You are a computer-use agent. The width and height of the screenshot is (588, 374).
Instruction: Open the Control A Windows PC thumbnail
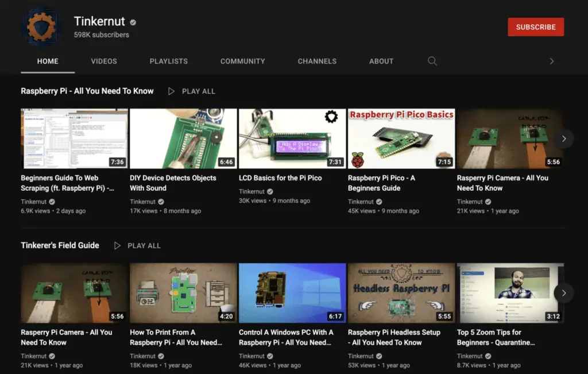292,293
